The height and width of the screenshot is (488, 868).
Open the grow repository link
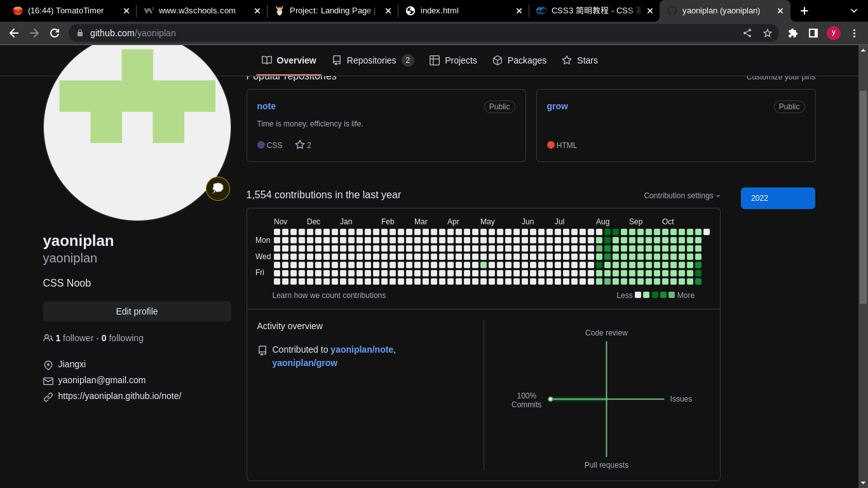(557, 106)
